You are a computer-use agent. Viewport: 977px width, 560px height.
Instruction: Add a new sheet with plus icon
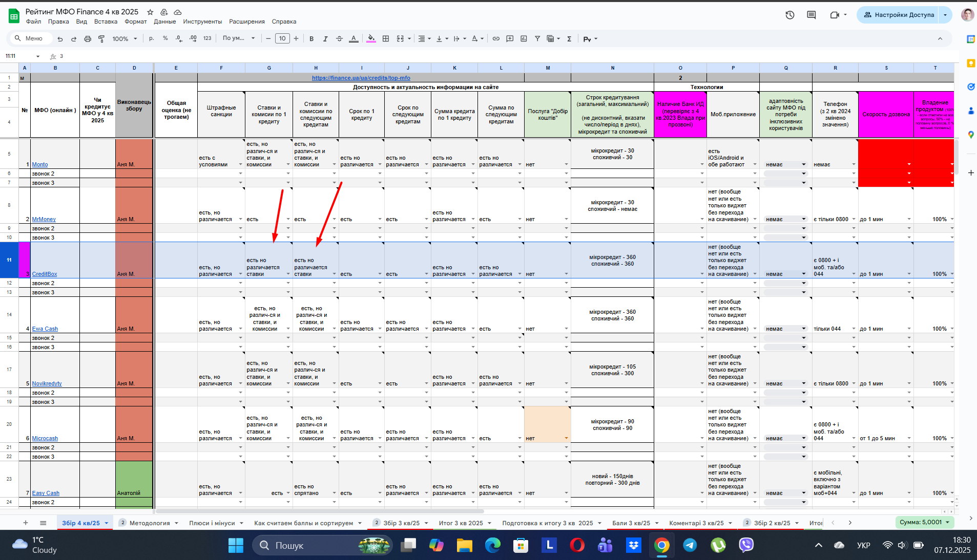[26, 523]
